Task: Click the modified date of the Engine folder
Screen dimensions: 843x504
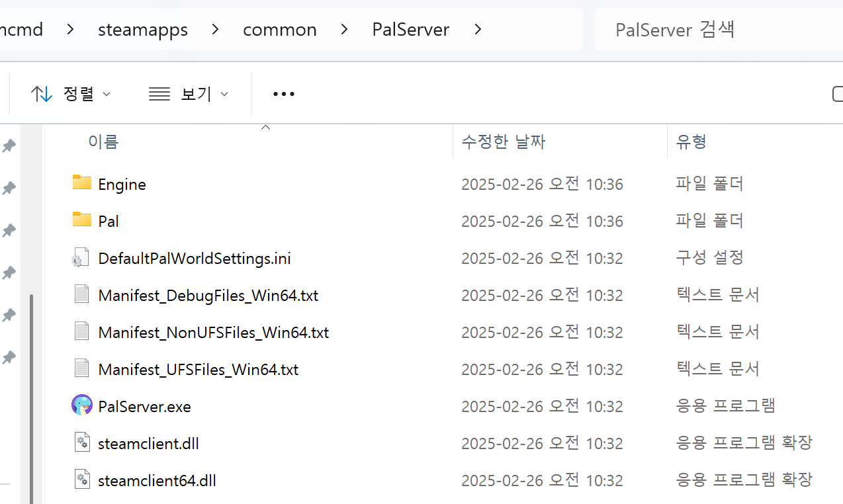Action: [x=542, y=184]
